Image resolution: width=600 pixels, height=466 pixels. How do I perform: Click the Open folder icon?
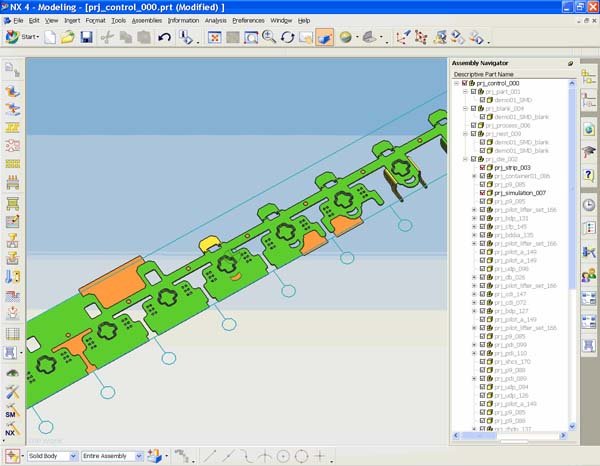pos(67,38)
